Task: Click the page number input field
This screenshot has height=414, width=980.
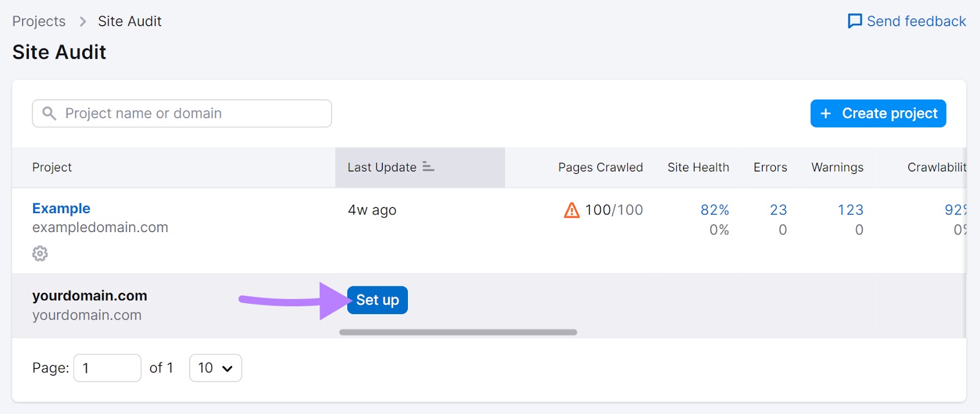Action: point(107,367)
